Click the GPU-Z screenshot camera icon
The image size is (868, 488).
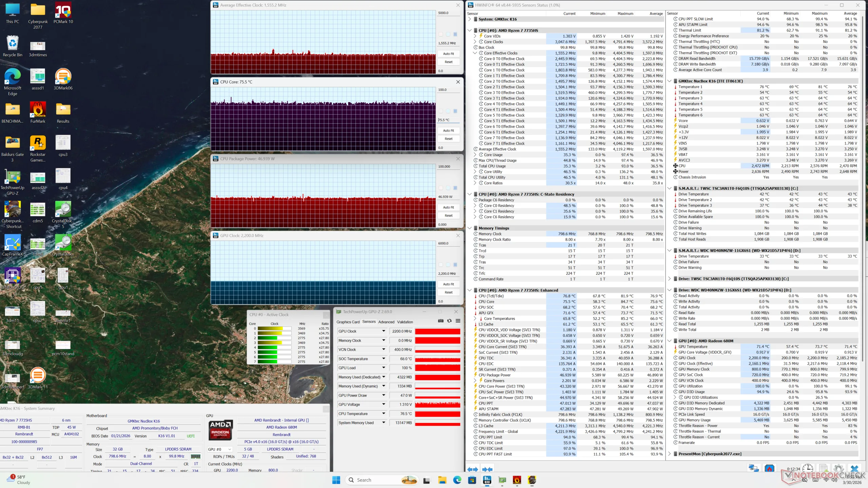440,321
